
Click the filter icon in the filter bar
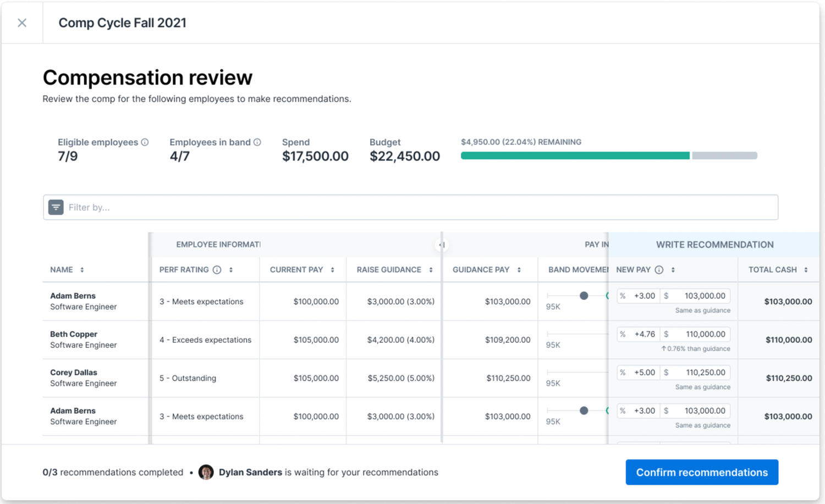[x=56, y=207]
